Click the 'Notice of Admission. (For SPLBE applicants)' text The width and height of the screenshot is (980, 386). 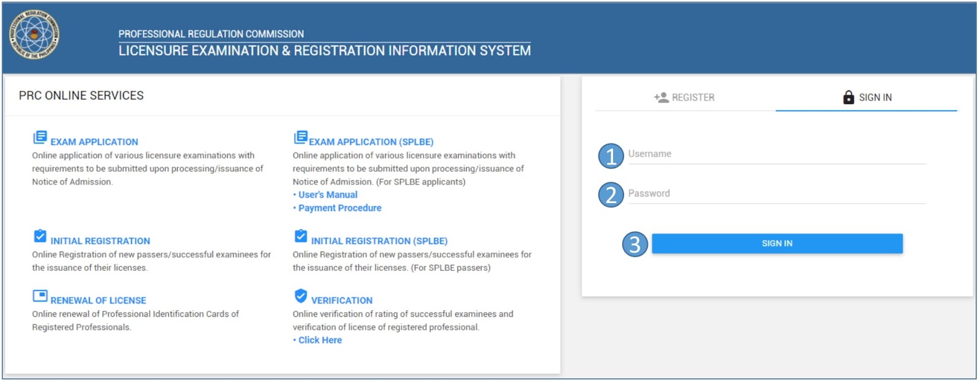pos(379,182)
